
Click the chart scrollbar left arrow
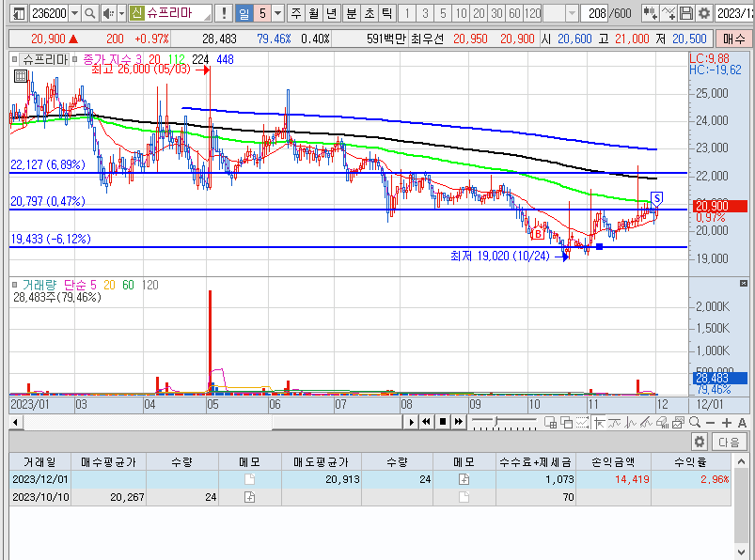click(x=15, y=423)
